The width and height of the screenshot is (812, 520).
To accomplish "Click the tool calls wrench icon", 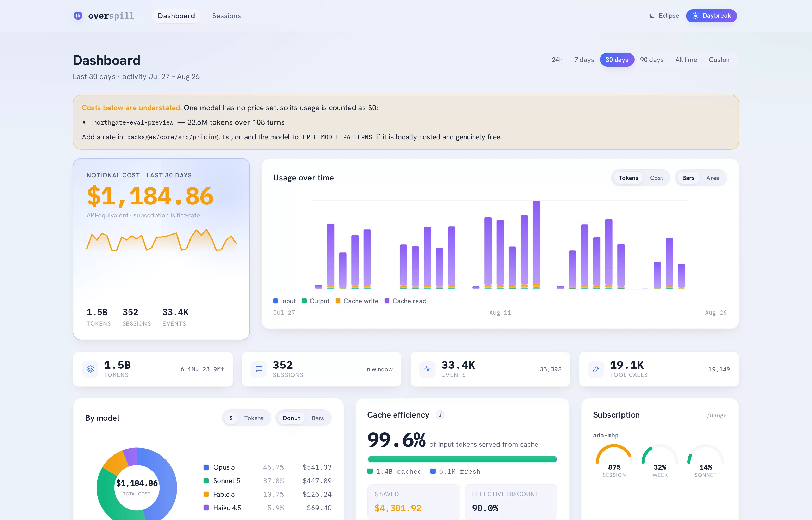I will click(596, 369).
